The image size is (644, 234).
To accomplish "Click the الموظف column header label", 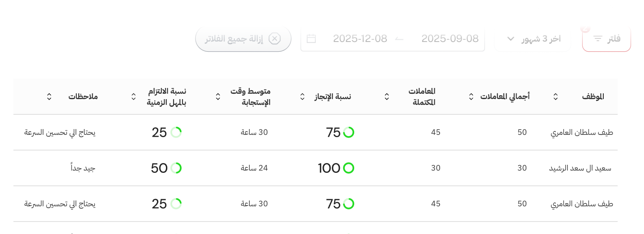I will tap(593, 96).
